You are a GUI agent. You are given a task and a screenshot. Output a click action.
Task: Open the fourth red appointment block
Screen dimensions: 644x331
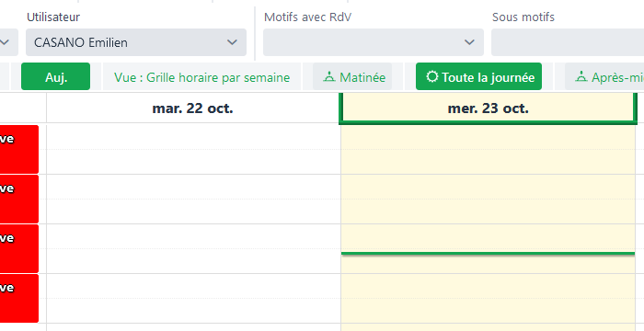(x=19, y=298)
